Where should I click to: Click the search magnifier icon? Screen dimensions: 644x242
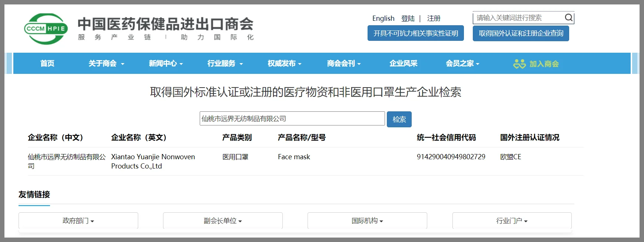(568, 18)
